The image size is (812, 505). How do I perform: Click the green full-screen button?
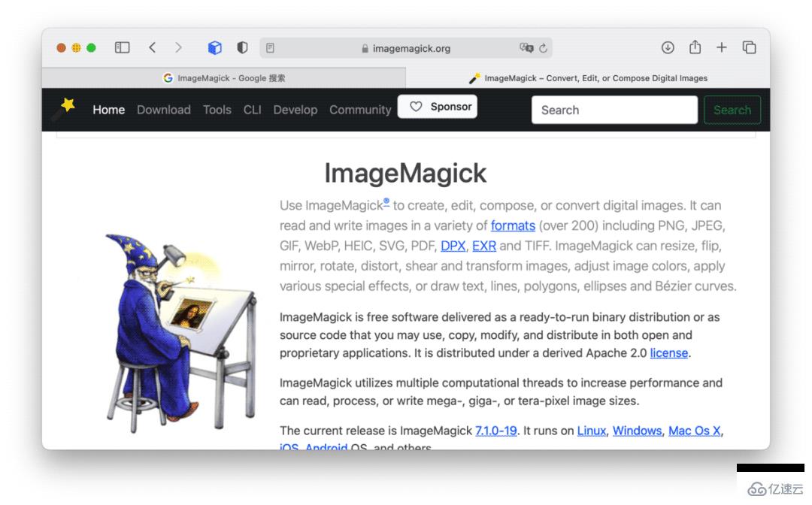(91, 47)
